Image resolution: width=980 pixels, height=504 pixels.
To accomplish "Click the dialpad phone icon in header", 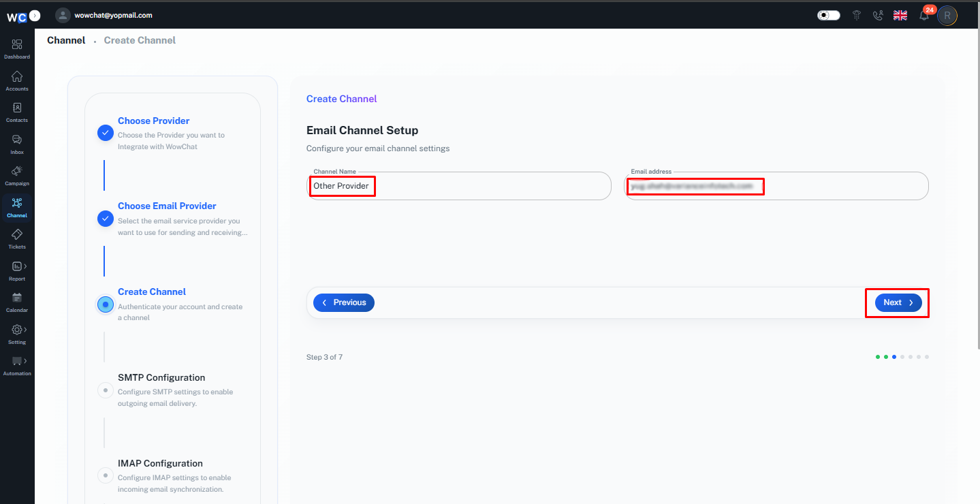I will (857, 15).
